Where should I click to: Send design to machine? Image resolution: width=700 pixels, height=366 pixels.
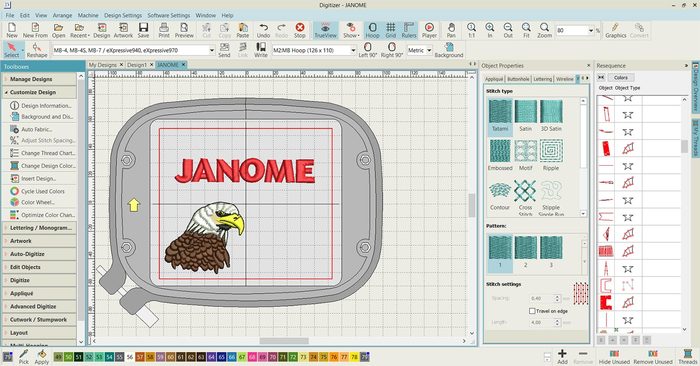(x=224, y=50)
